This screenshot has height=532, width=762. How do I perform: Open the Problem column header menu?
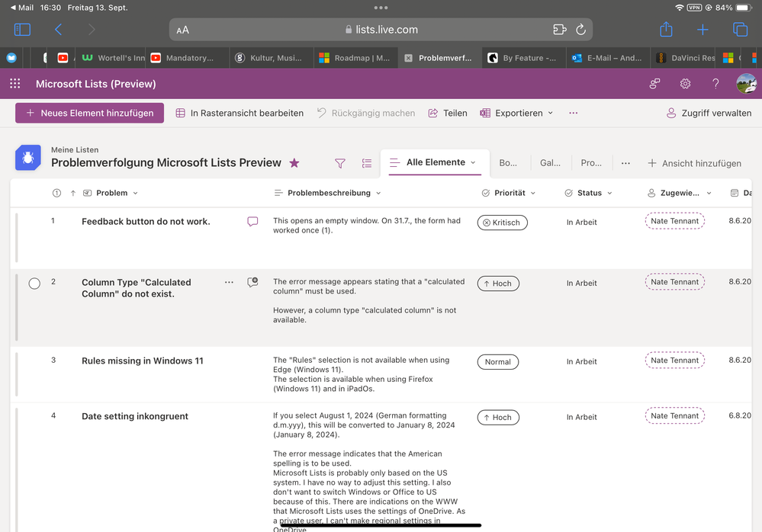tap(111, 193)
